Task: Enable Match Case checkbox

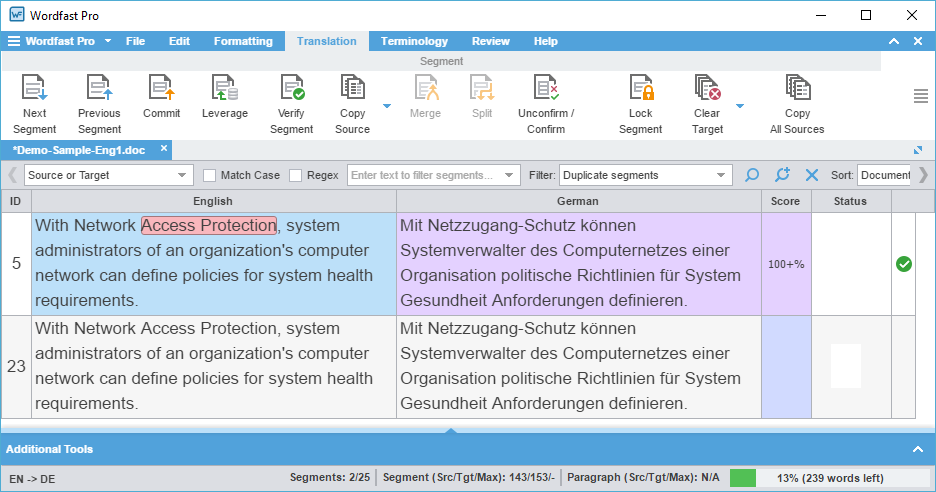Action: (x=209, y=175)
